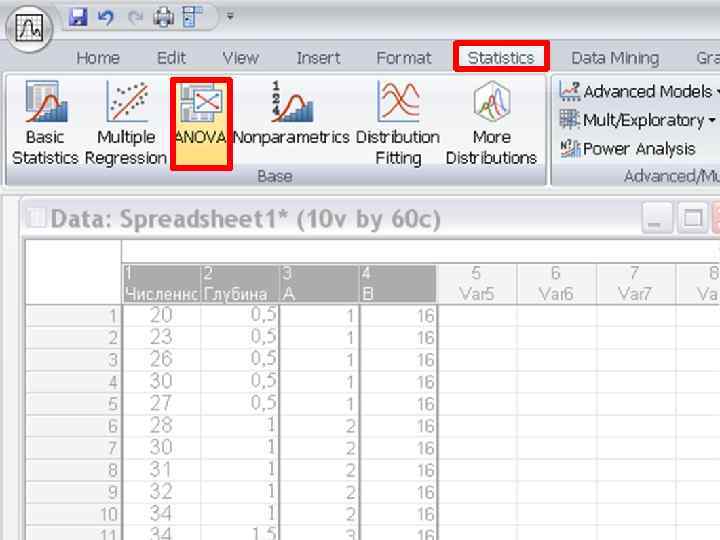Click cell with value 26 in row 3

[x=162, y=360]
